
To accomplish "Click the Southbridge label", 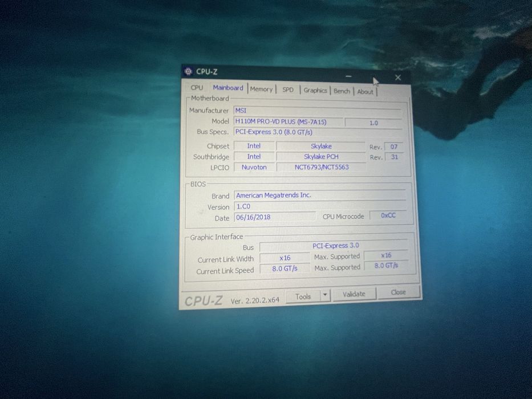I will [211, 157].
